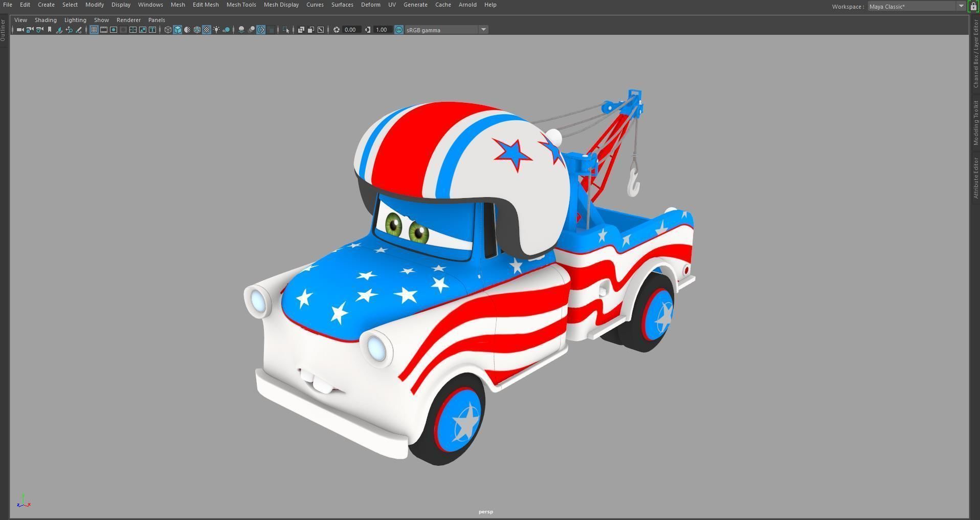Toggle the X-Ray icon
980x520 pixels.
pyautogui.click(x=301, y=30)
